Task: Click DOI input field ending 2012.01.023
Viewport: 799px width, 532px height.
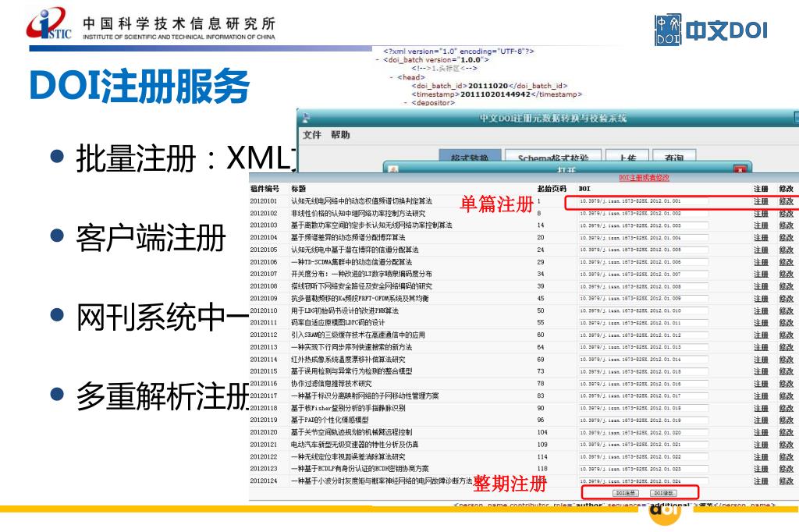Action: pyautogui.click(x=643, y=470)
